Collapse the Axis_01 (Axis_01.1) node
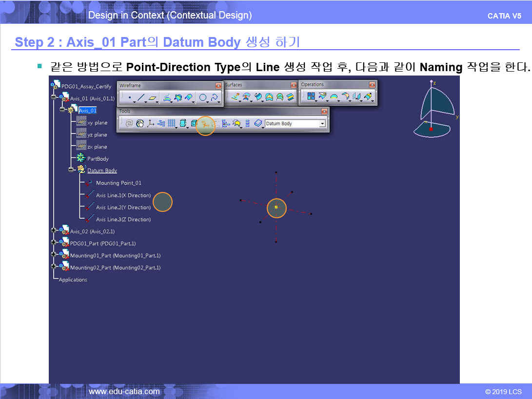532x399 pixels. pos(54,97)
